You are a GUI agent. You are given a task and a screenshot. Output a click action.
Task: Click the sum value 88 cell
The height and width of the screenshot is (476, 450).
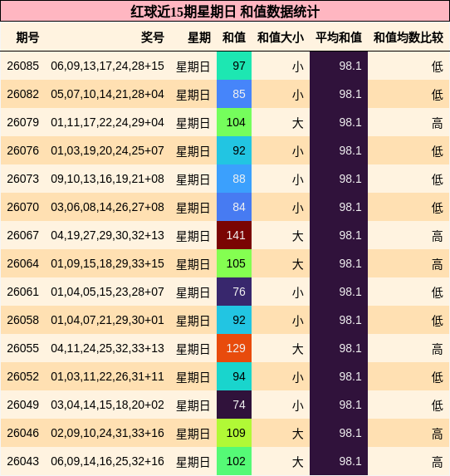(234, 179)
